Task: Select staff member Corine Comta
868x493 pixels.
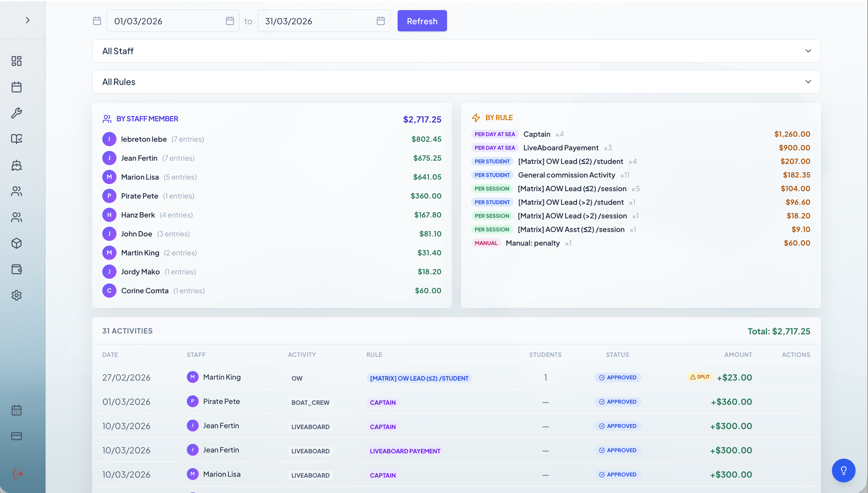Action: pos(272,291)
